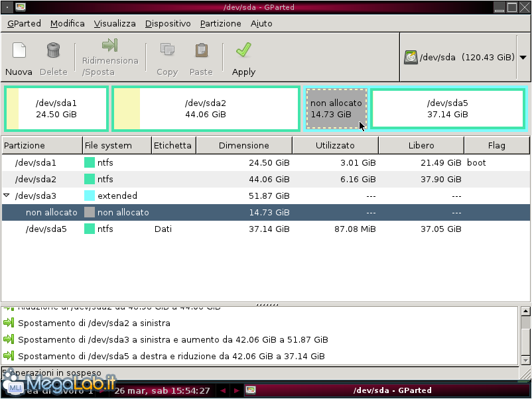
Task: Sort by the Dimensione column header
Action: [x=244, y=145]
